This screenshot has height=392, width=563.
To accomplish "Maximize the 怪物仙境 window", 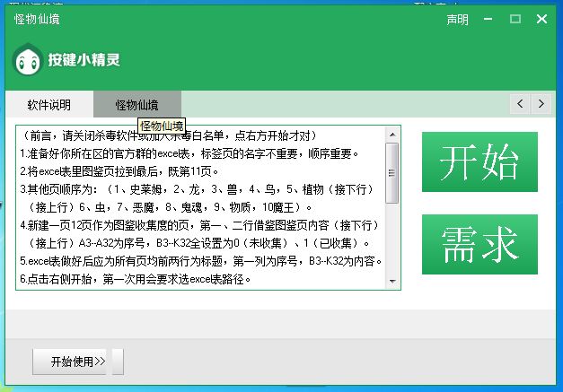I will [x=515, y=19].
